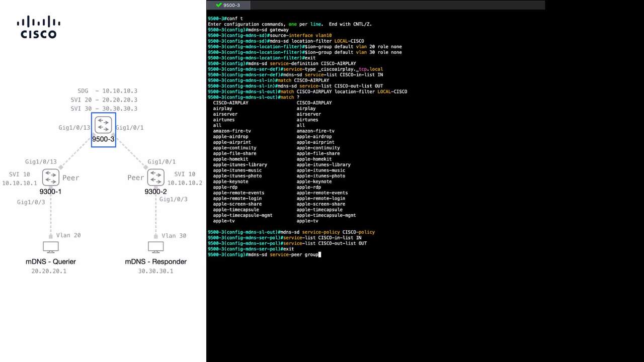Image resolution: width=644 pixels, height=362 pixels.
Task: Click the green checkmark on the 9500-3 tab
Action: click(219, 5)
